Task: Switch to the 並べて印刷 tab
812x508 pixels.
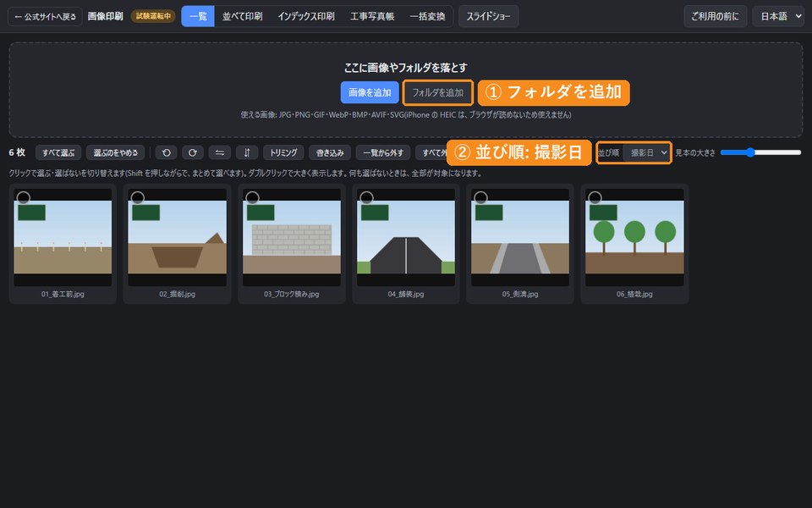Action: pos(243,16)
